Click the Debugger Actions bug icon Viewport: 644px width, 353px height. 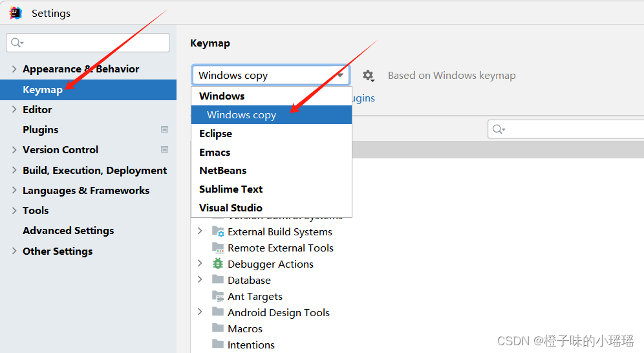tap(218, 264)
